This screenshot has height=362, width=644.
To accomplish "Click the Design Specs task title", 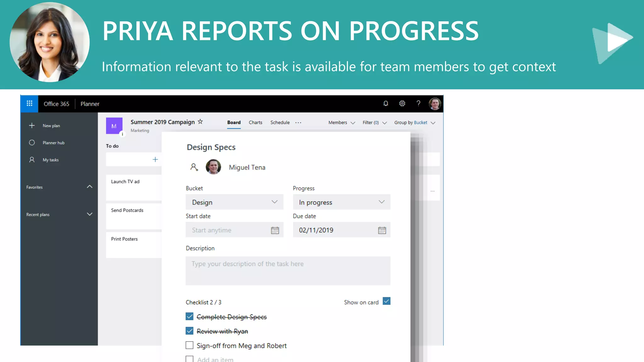I will click(211, 147).
